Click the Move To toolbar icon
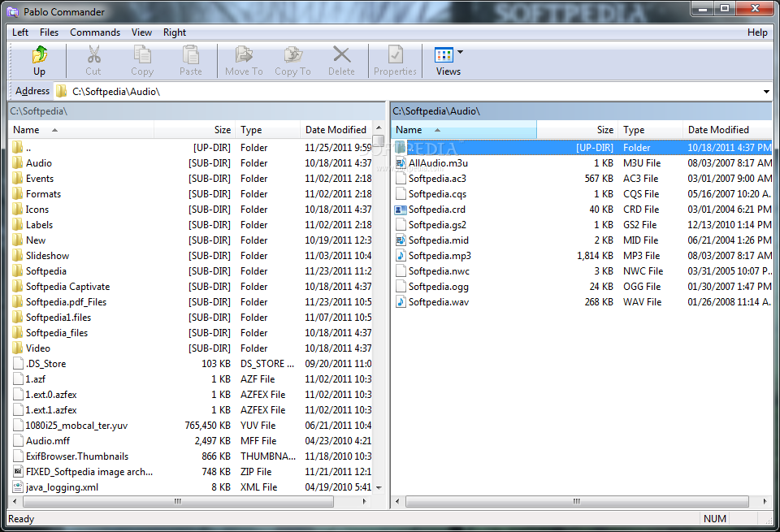The width and height of the screenshot is (780, 532). point(244,54)
